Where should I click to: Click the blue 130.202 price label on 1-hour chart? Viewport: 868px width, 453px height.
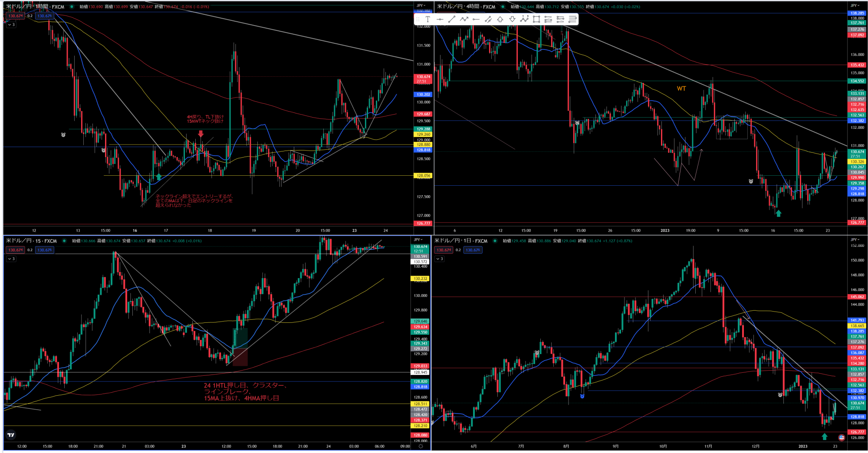(424, 94)
